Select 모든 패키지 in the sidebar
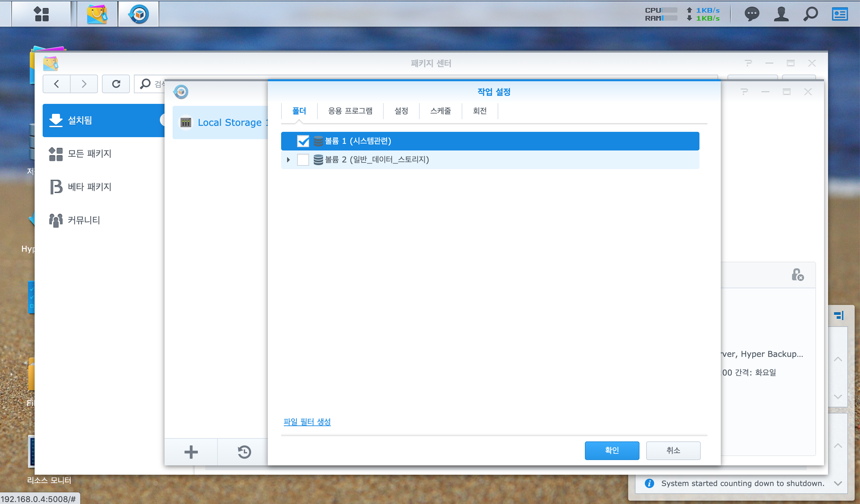 pos(89,154)
